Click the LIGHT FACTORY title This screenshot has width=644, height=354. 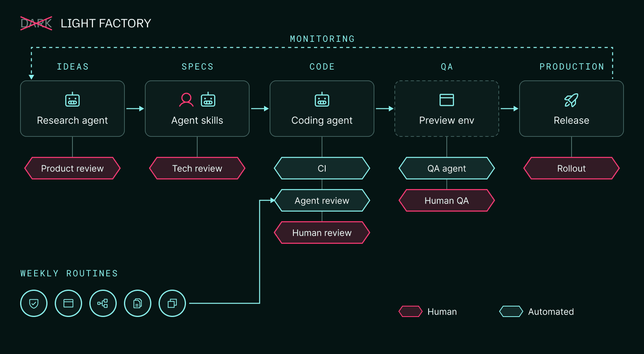(x=106, y=23)
